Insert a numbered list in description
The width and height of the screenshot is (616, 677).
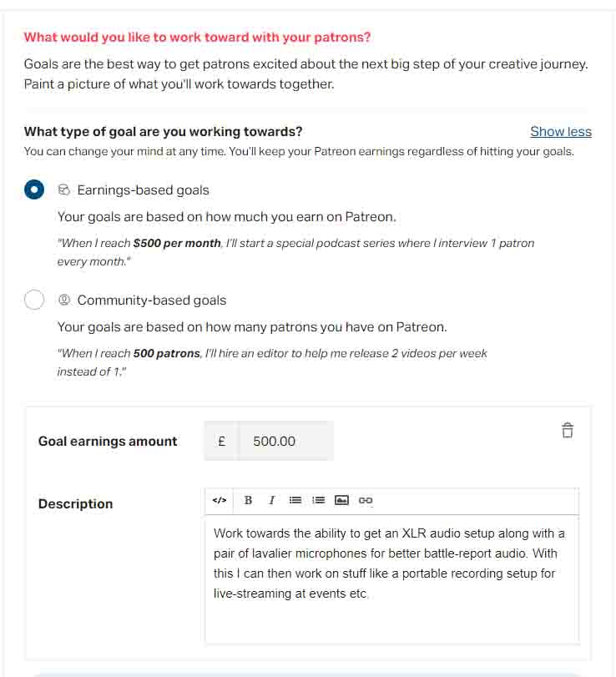pyautogui.click(x=318, y=501)
